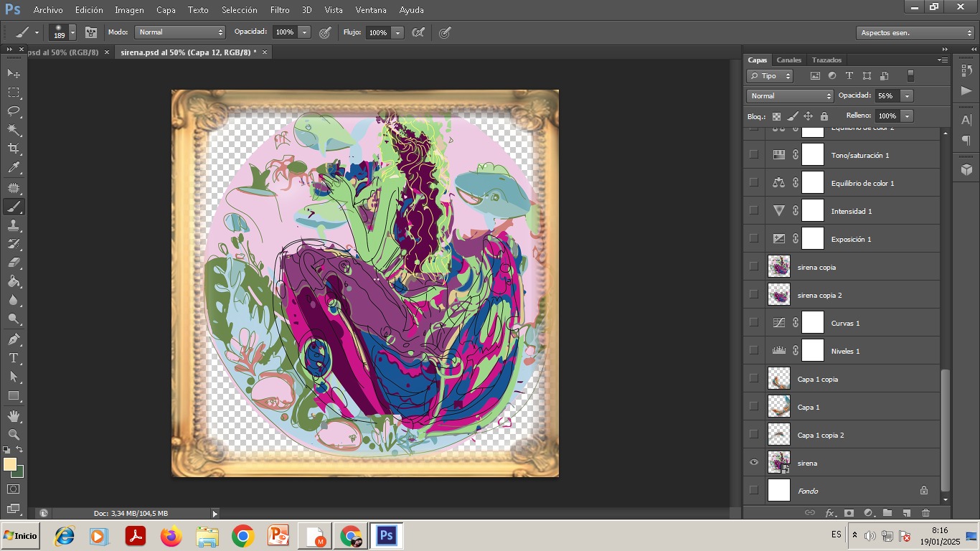980x551 pixels.
Task: Select the Dodge tool
Action: [14, 319]
